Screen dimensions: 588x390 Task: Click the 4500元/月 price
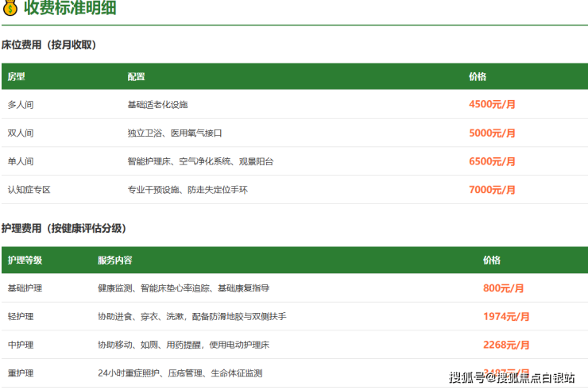click(x=492, y=105)
